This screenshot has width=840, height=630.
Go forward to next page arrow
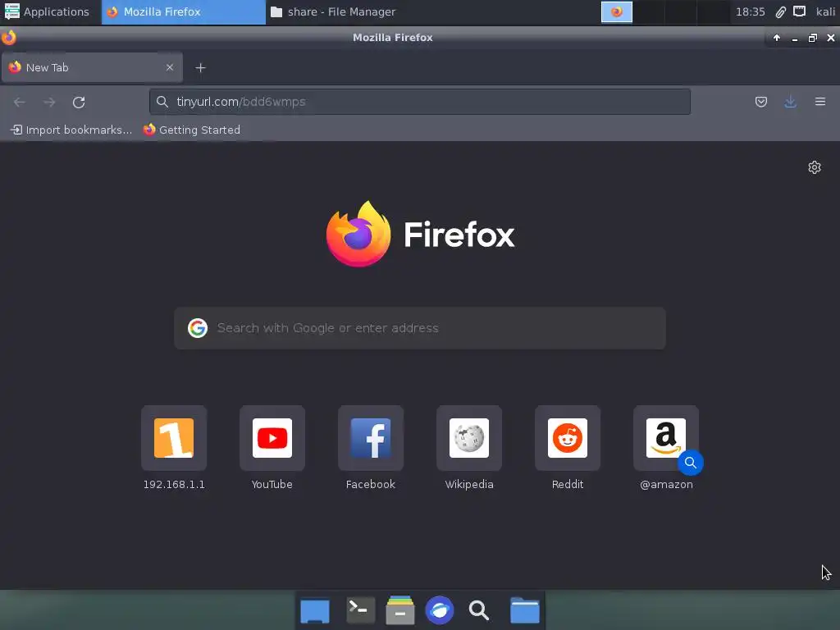(49, 103)
